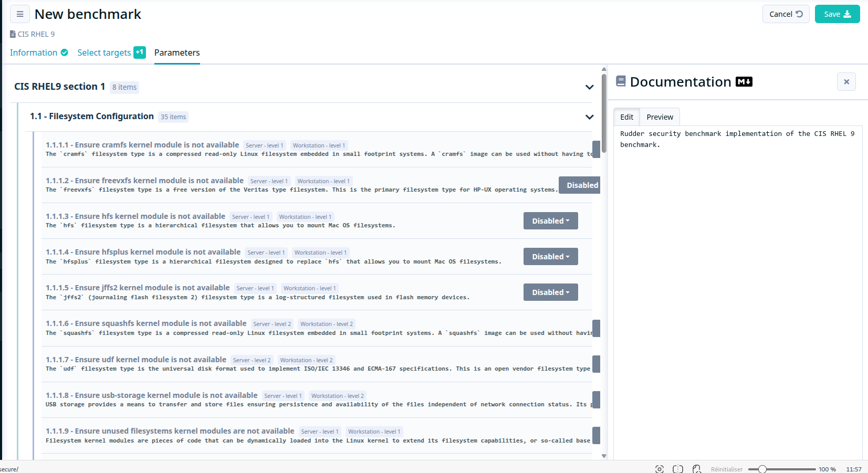Screen dimensions: 868x473
Task: Open the Disabled dropdown for freevxfs rule 1.1.1.2
Action: coord(580,185)
